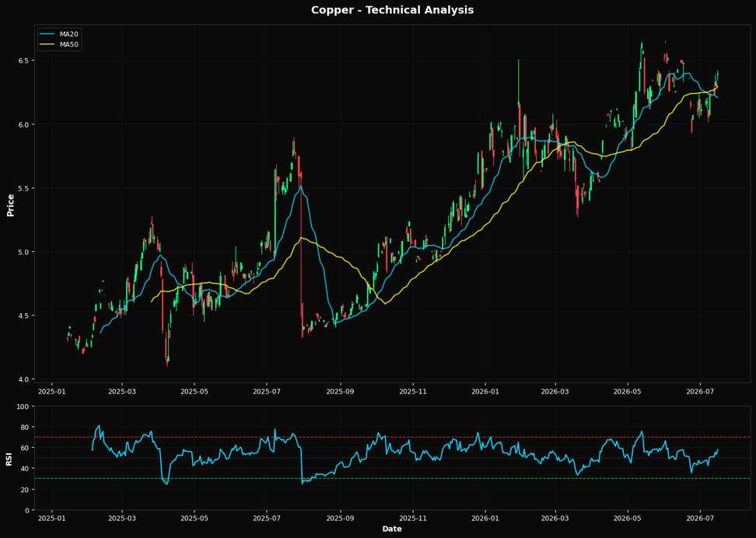Image resolution: width=756 pixels, height=538 pixels.
Task: Click the 60 tick on RSI axis
Action: (x=26, y=448)
